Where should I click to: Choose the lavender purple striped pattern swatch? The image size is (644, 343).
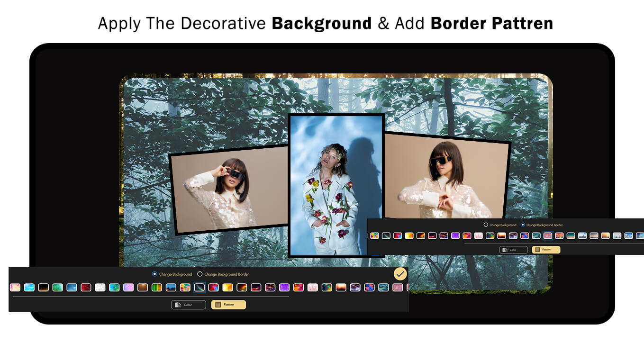pyautogui.click(x=128, y=288)
